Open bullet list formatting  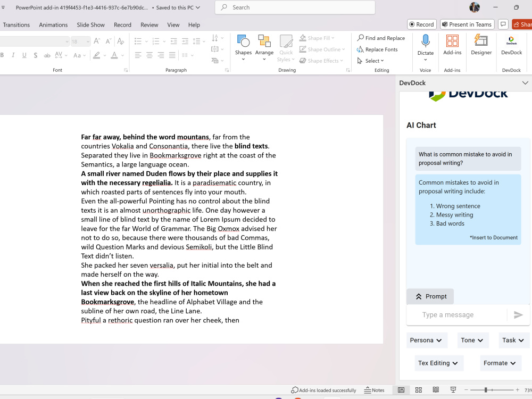138,41
